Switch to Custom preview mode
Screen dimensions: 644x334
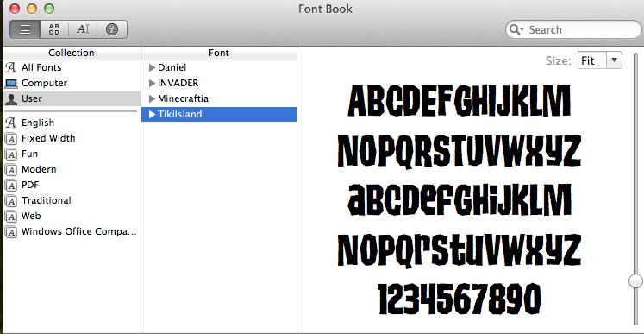coord(83,29)
